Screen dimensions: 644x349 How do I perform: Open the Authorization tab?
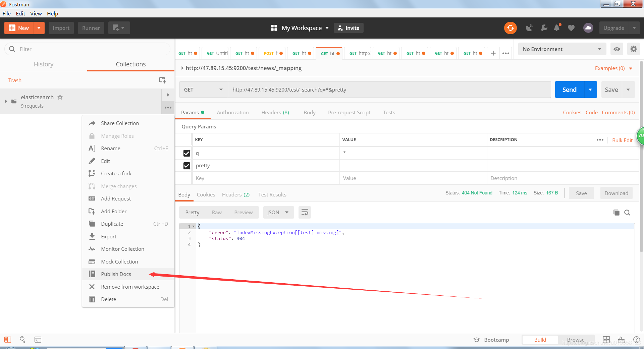(x=233, y=112)
